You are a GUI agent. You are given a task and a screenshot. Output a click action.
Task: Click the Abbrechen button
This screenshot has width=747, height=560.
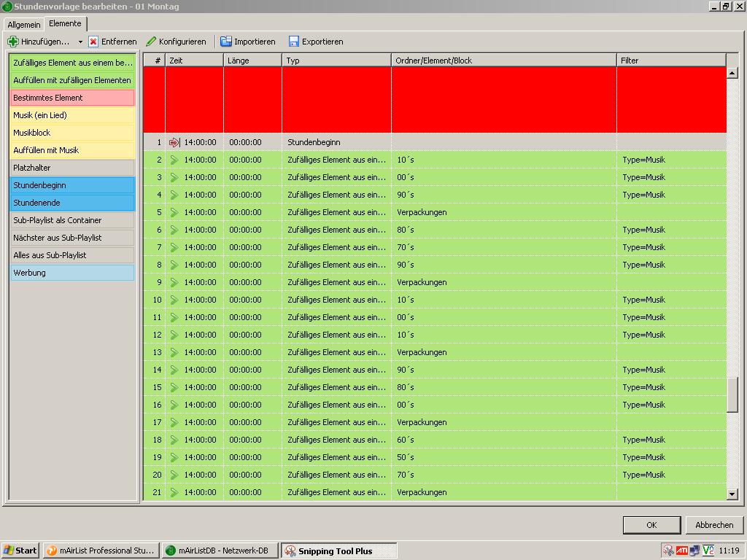[714, 525]
